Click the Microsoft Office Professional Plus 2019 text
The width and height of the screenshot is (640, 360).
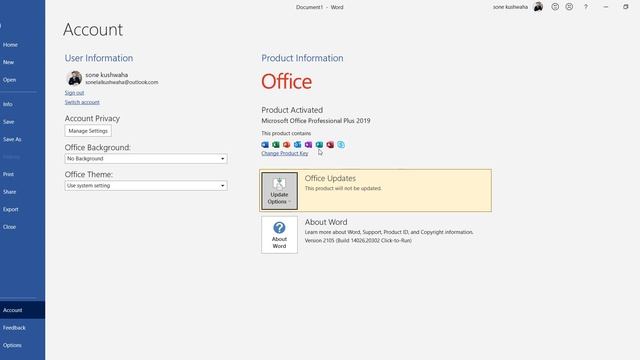pos(316,121)
